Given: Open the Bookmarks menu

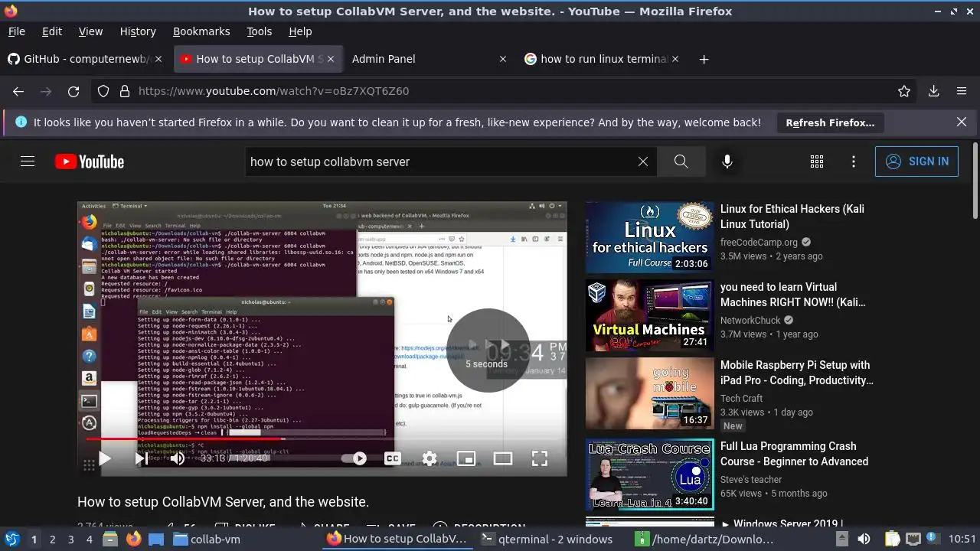Looking at the screenshot, I should [201, 31].
